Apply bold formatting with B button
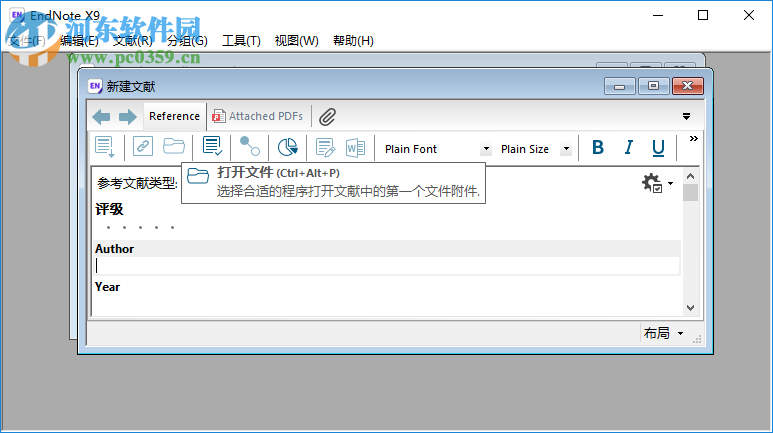 click(x=597, y=147)
